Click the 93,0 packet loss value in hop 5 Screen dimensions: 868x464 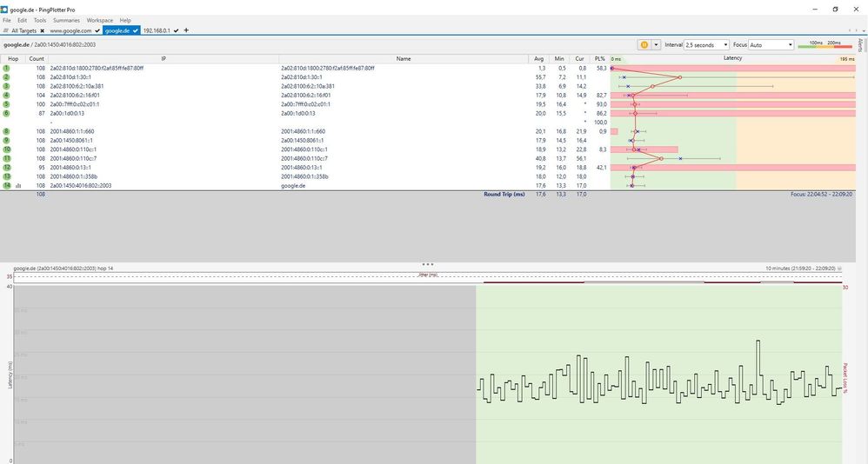[x=602, y=104]
